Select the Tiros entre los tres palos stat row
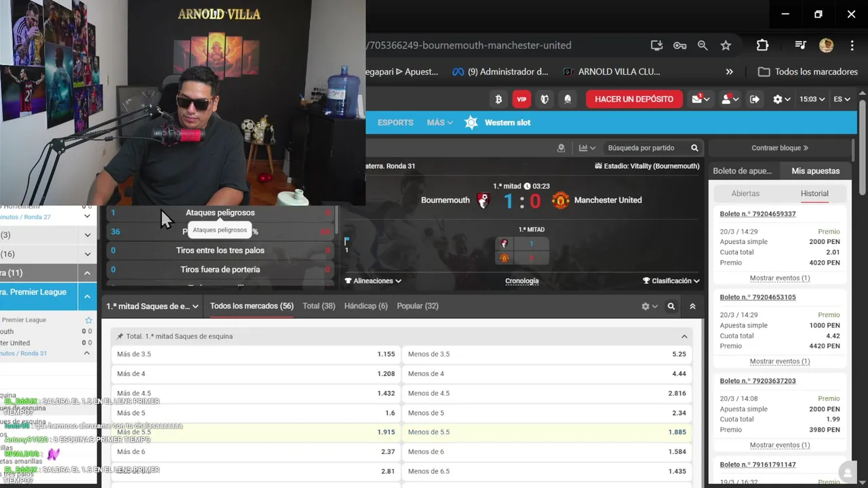The width and height of the screenshot is (868, 488). (220, 250)
